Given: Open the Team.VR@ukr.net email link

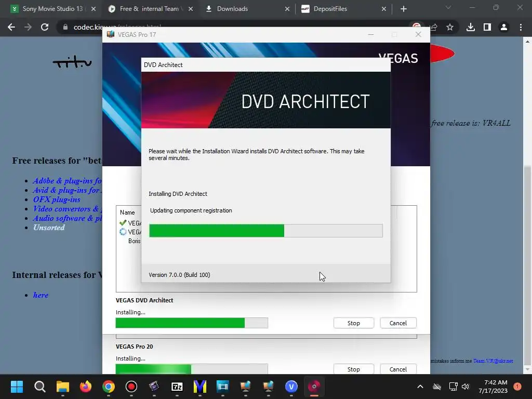Looking at the screenshot, I should [493, 361].
